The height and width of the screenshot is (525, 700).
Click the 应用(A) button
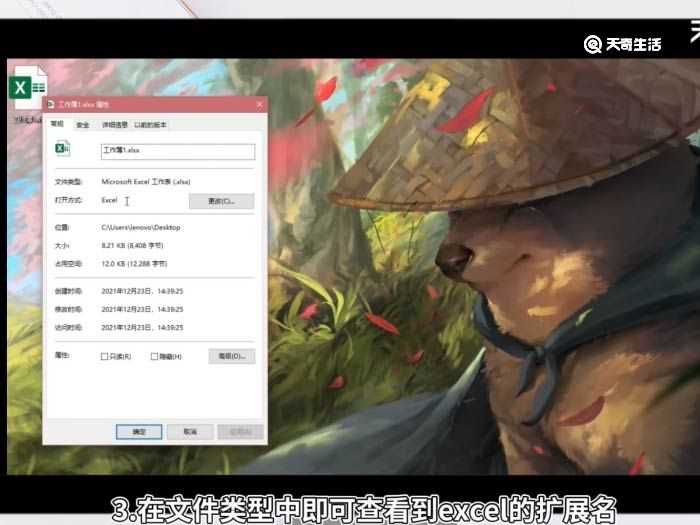click(240, 432)
